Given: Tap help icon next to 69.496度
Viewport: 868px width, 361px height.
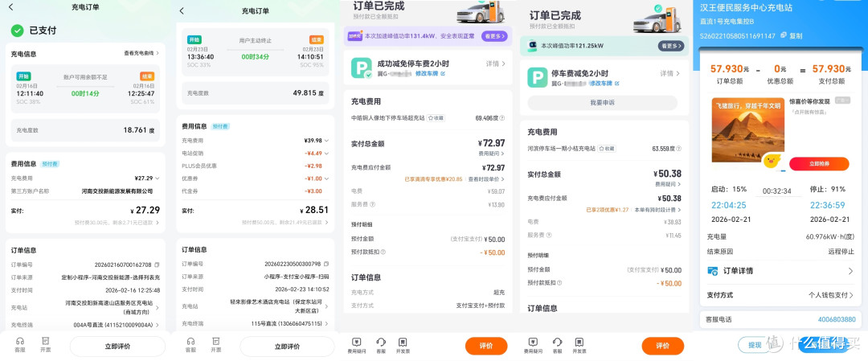Looking at the screenshot, I should (502, 118).
